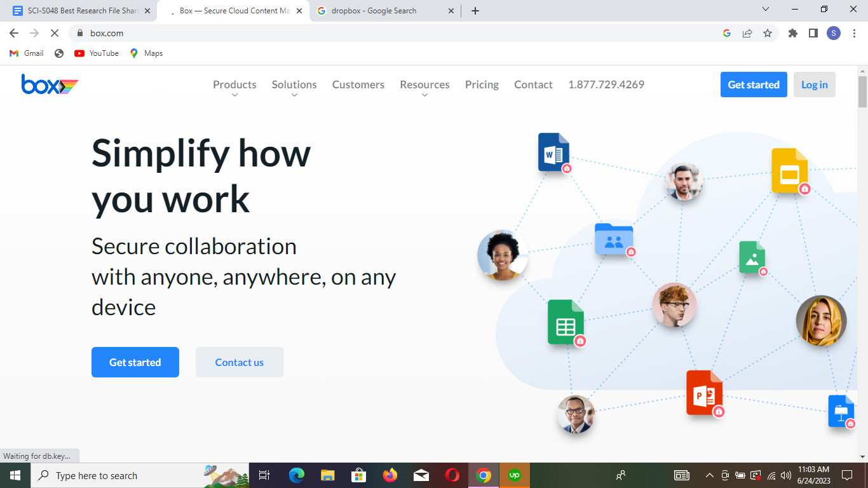Bookmark this page with the star icon
The height and width of the screenshot is (488, 868).
[768, 33]
